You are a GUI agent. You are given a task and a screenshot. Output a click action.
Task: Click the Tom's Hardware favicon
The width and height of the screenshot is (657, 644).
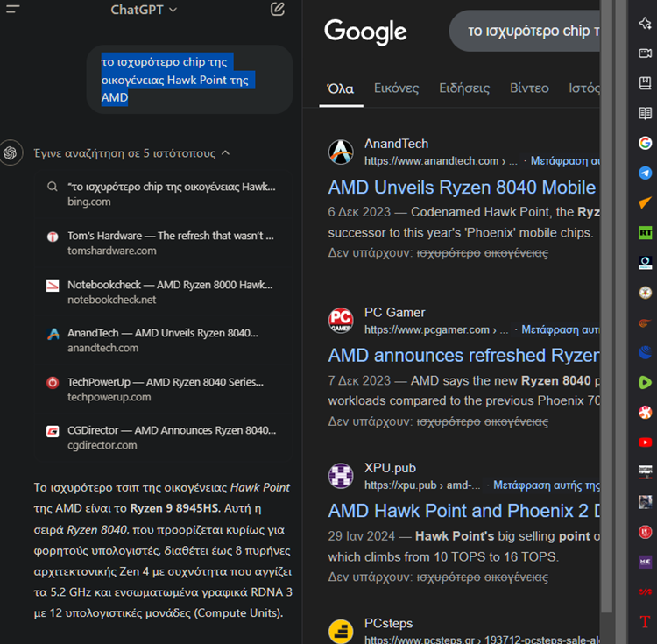pos(53,237)
